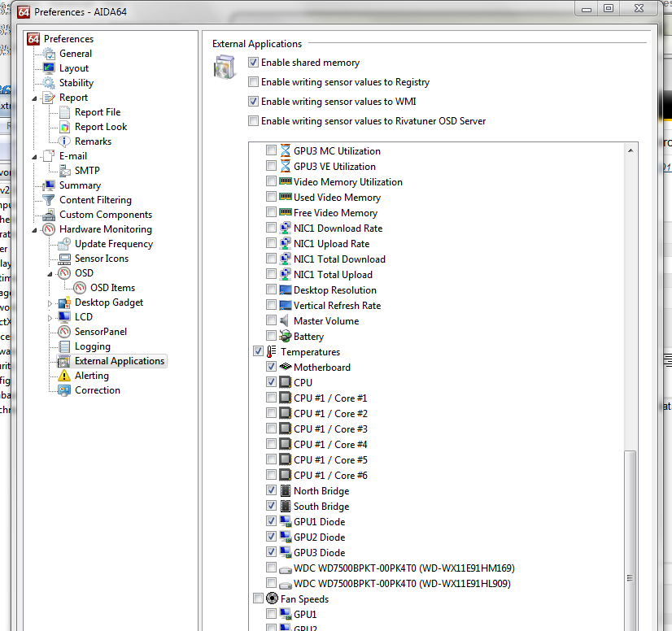Expand the Desktop Gadget tree node
The width and height of the screenshot is (672, 631).
[x=50, y=303]
